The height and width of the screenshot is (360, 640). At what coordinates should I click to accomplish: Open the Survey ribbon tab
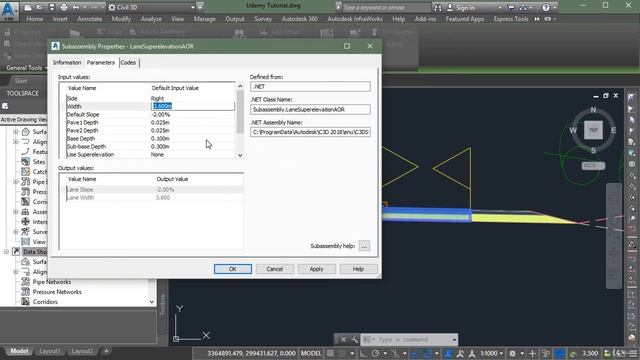click(x=263, y=19)
